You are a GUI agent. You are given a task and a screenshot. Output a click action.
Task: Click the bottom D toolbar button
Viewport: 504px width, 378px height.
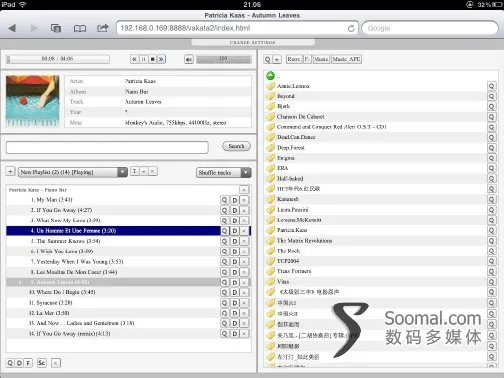coord(19,363)
